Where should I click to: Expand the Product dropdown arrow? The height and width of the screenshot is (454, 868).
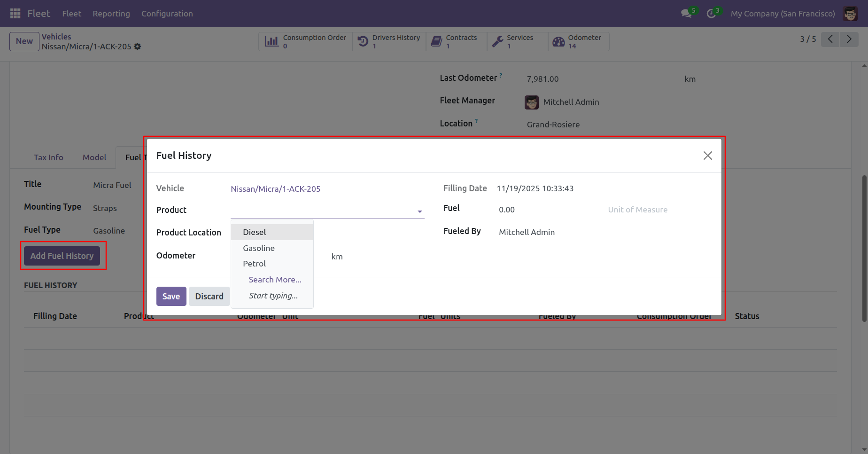(420, 211)
